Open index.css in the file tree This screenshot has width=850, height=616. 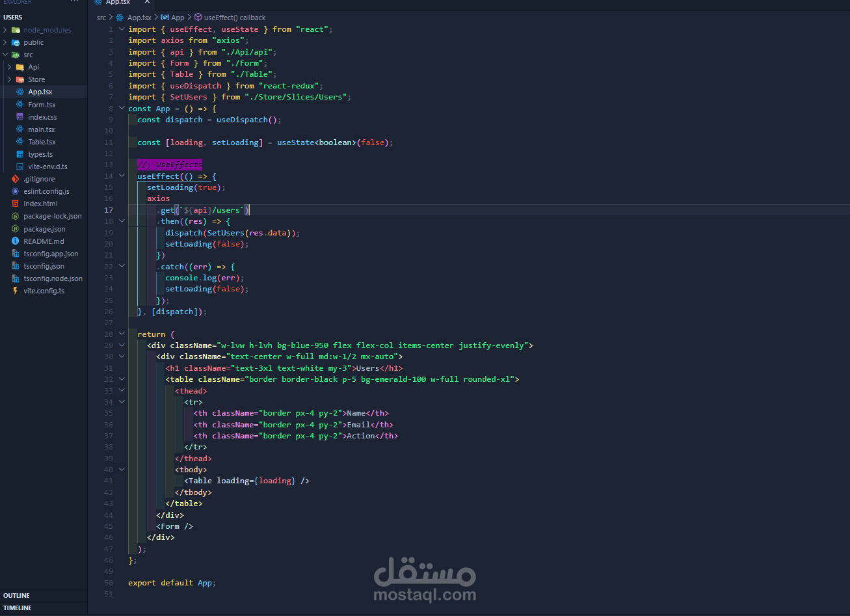tap(42, 117)
